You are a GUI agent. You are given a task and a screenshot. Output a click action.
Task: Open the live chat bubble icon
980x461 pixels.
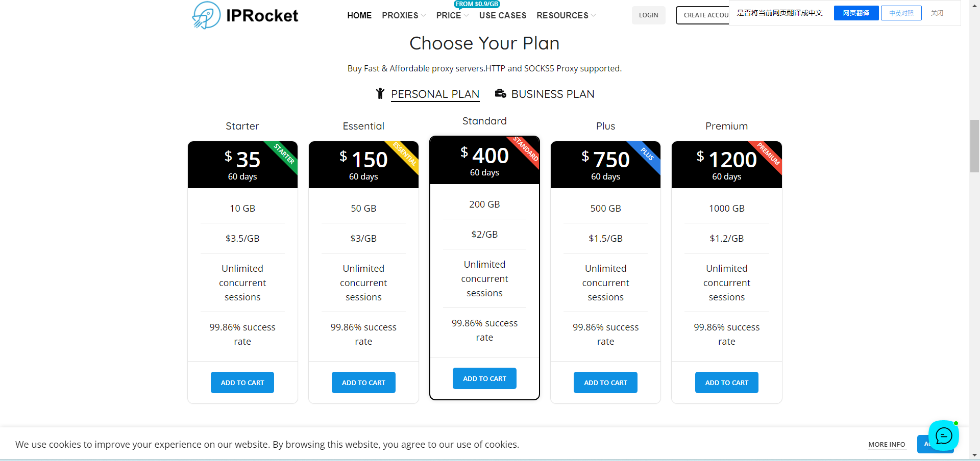pyautogui.click(x=943, y=436)
